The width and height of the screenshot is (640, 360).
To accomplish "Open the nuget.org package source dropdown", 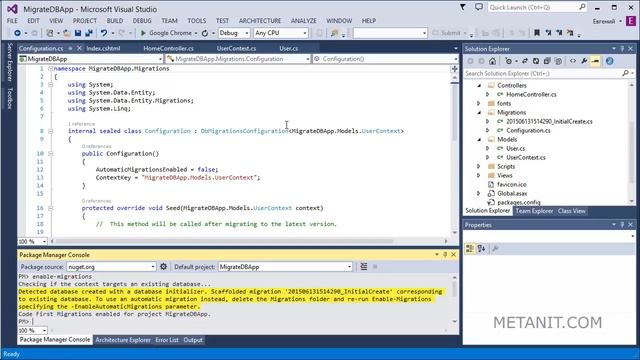I will pos(111,267).
